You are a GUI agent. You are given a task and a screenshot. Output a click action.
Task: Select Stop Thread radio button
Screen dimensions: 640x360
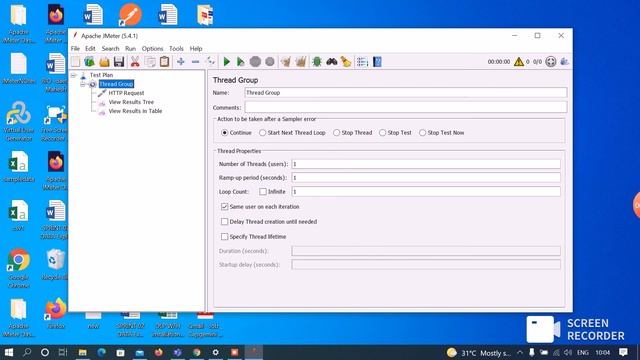(336, 133)
